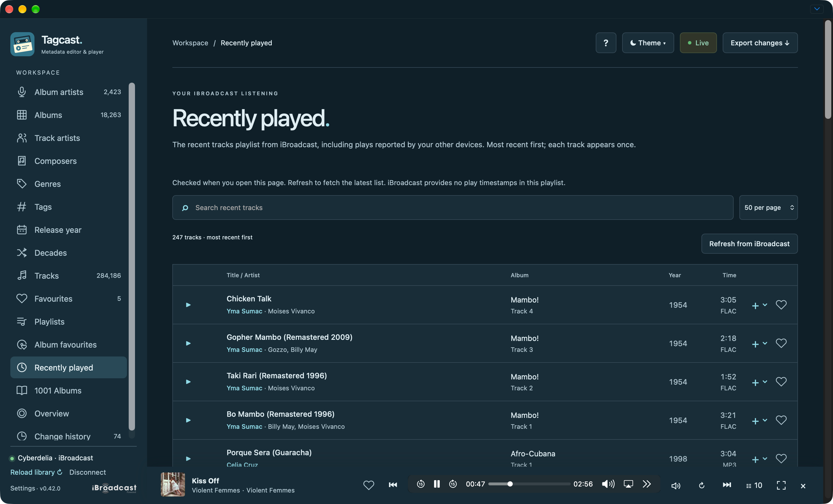Viewport: 833px width, 504px height.
Task: Open Album artists in the sidebar
Action: [69, 92]
